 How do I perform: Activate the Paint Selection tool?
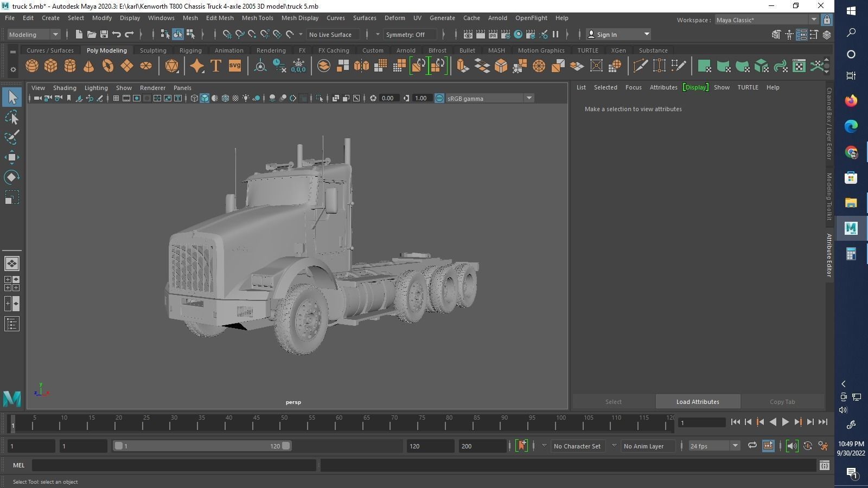coord(12,137)
